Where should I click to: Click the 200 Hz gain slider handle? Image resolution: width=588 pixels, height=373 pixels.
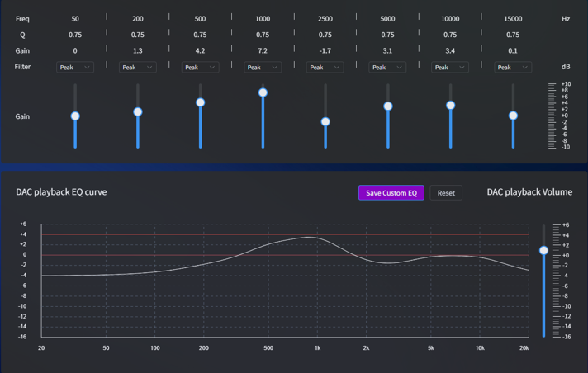[138, 111]
